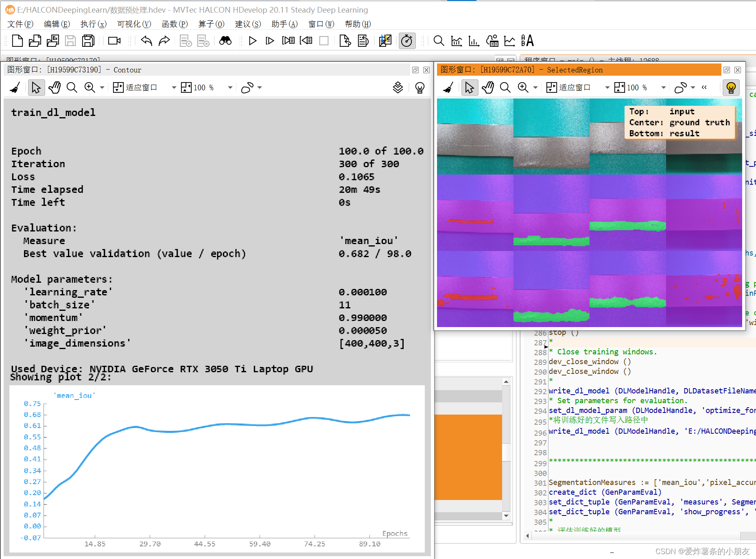This screenshot has height=559, width=756.
Task: Open the 编辑(E) menu
Action: [x=57, y=24]
